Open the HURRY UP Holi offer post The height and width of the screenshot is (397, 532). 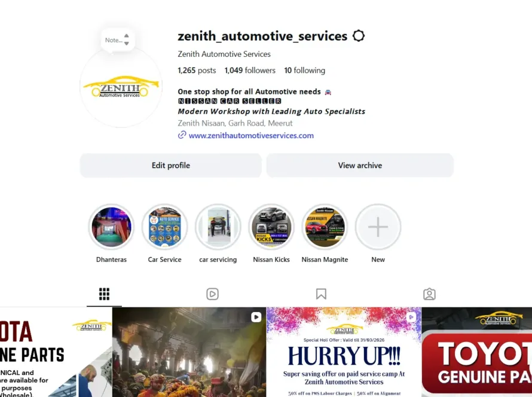pos(344,352)
